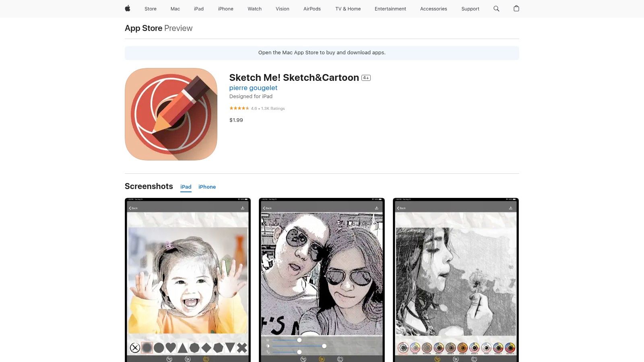Open the Vision menu item

[283, 9]
